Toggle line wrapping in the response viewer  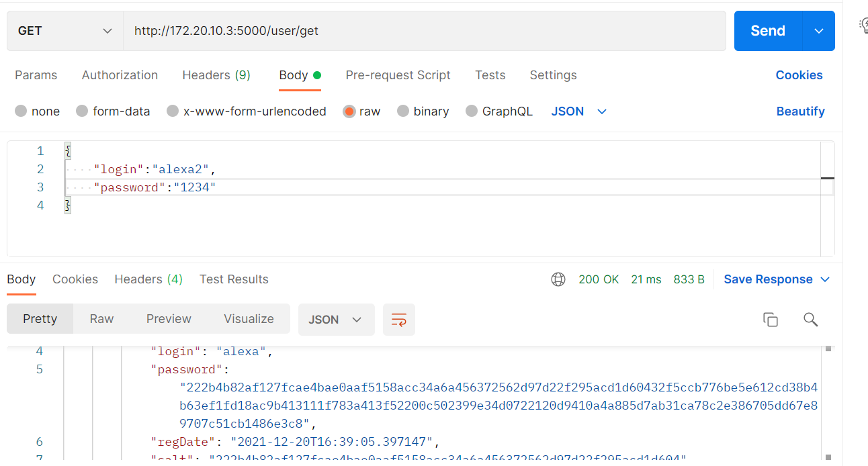(x=398, y=320)
